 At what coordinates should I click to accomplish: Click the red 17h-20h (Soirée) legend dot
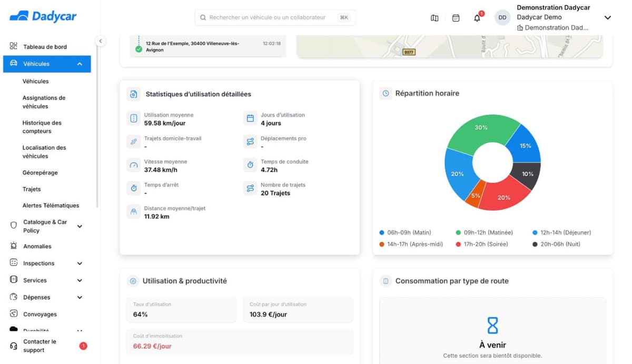[x=458, y=244]
